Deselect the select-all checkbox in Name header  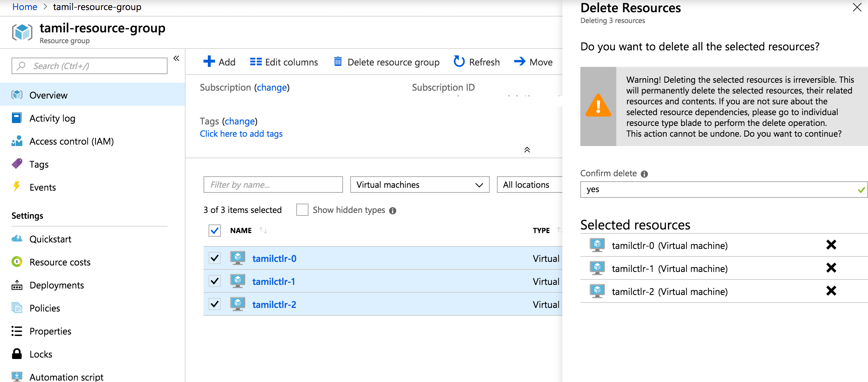click(214, 230)
